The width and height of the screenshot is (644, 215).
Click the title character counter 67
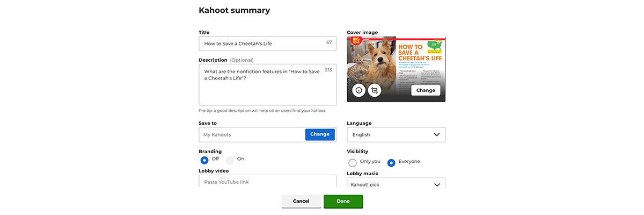tap(329, 42)
